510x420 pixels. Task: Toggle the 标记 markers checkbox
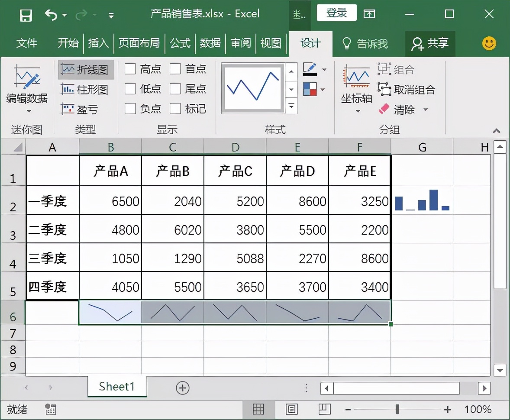point(175,109)
